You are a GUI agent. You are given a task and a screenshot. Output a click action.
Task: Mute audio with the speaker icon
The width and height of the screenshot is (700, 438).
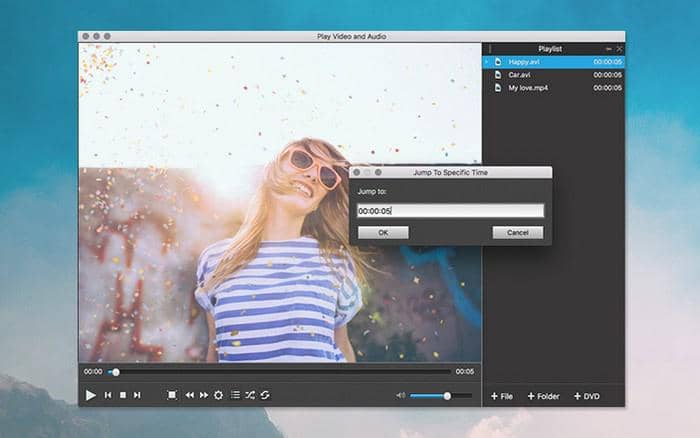pyautogui.click(x=400, y=395)
